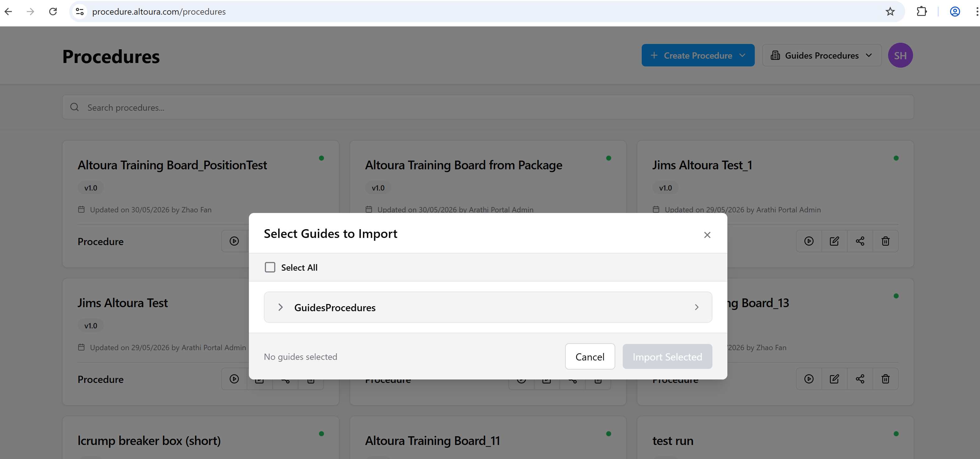Open the Chrome profile icon
The image size is (980, 459).
[955, 12]
